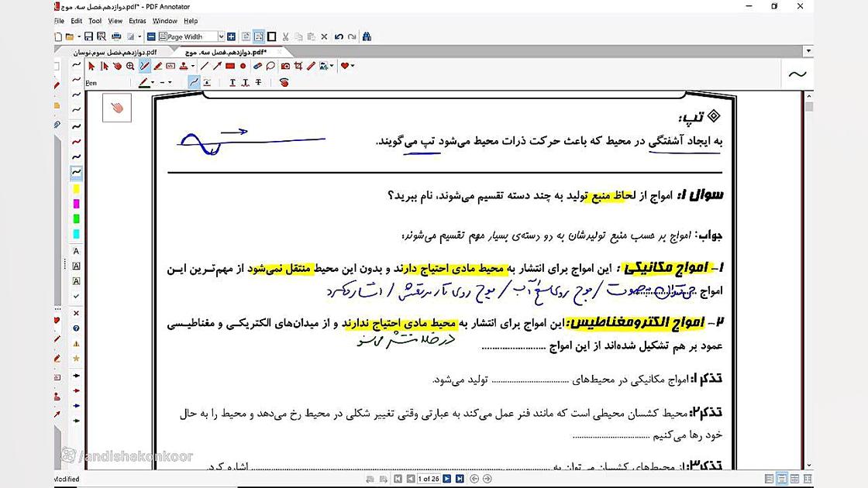Screen dimensions: 868x488
Task: Select two-page layout in status bar
Action: point(795,479)
